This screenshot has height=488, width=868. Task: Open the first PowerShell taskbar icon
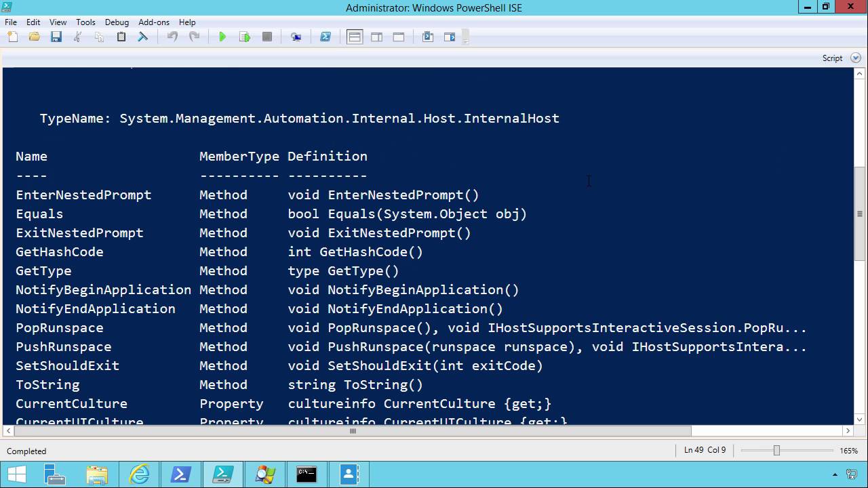point(180,474)
